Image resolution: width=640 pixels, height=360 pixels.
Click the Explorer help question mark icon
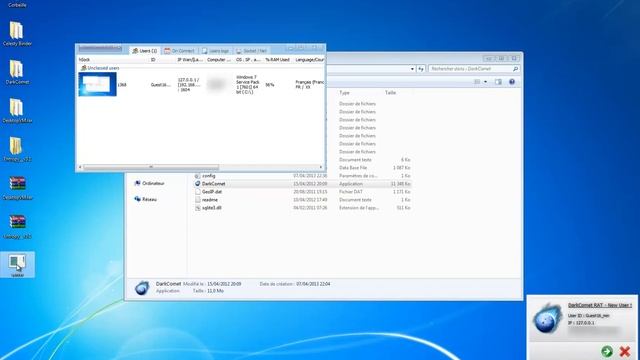coord(512,82)
